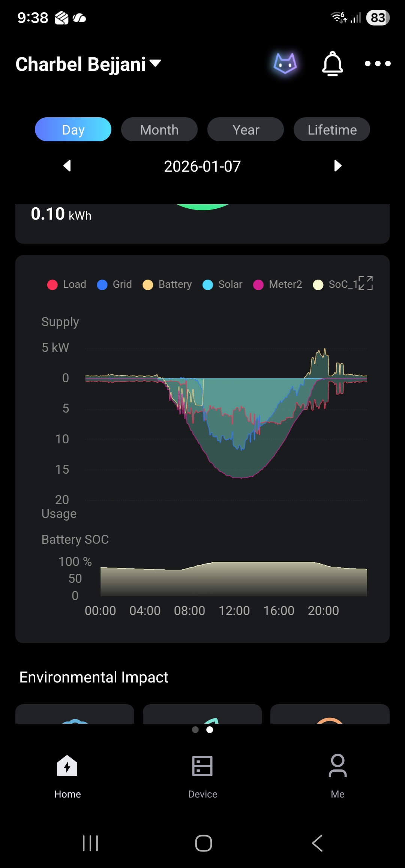Tap the Home lightning-house icon
Image resolution: width=405 pixels, height=868 pixels.
[67, 766]
